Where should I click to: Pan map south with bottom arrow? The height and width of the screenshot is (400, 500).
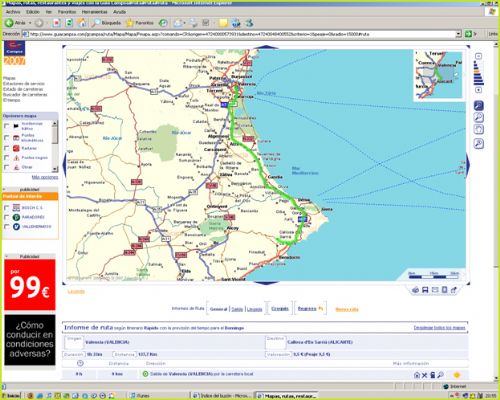(266, 283)
